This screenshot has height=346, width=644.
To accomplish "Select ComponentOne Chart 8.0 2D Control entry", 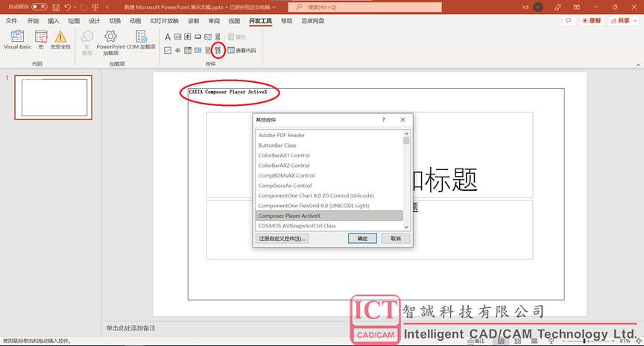I will [x=329, y=195].
